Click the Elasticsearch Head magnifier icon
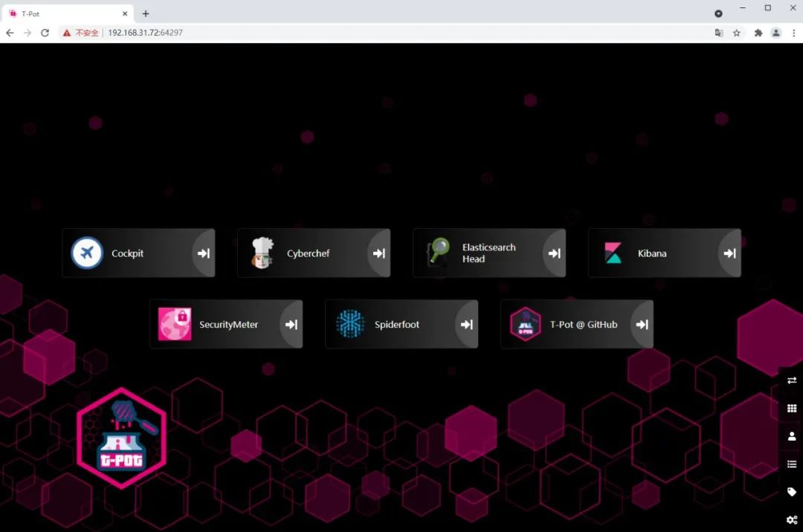 [438, 252]
